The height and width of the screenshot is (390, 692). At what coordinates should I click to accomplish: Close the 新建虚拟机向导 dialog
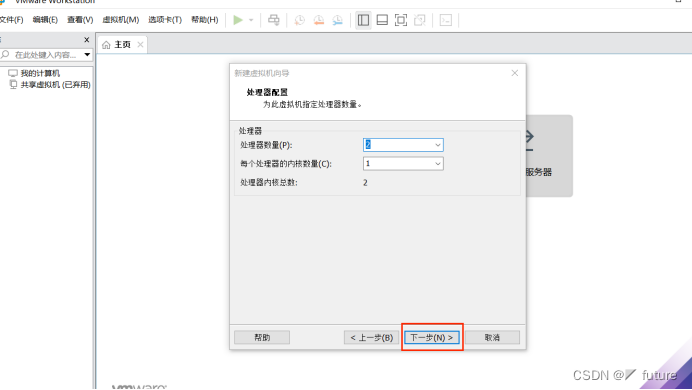point(515,73)
